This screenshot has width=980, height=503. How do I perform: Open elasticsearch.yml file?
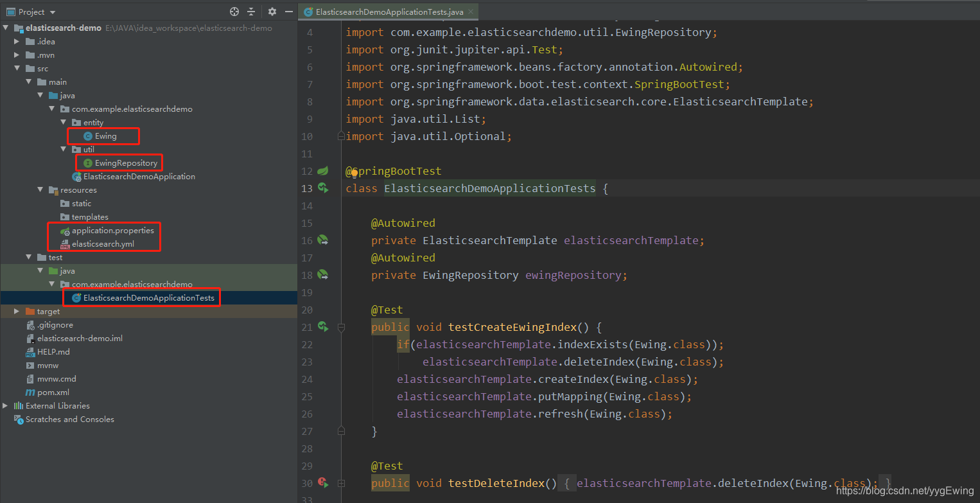coord(103,244)
